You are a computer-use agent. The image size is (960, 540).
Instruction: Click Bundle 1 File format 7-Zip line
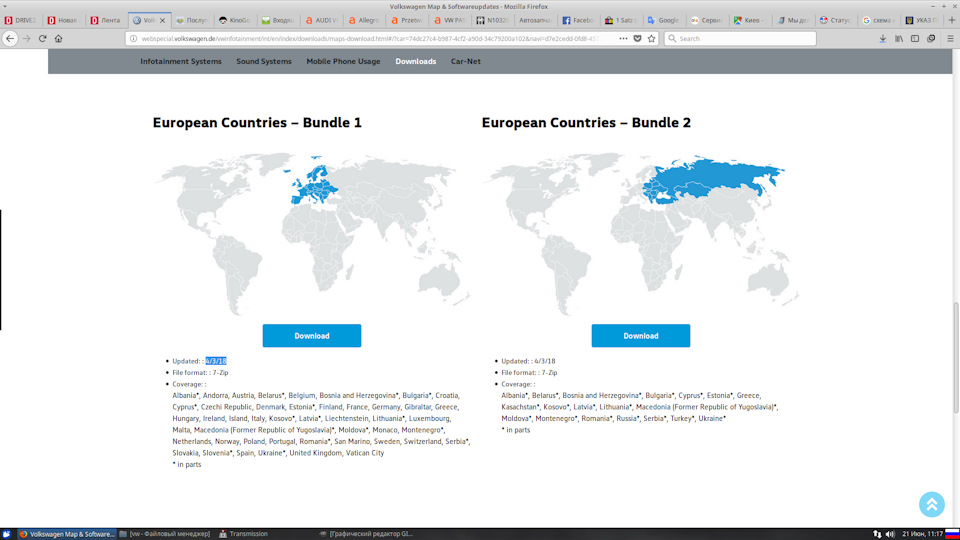200,373
